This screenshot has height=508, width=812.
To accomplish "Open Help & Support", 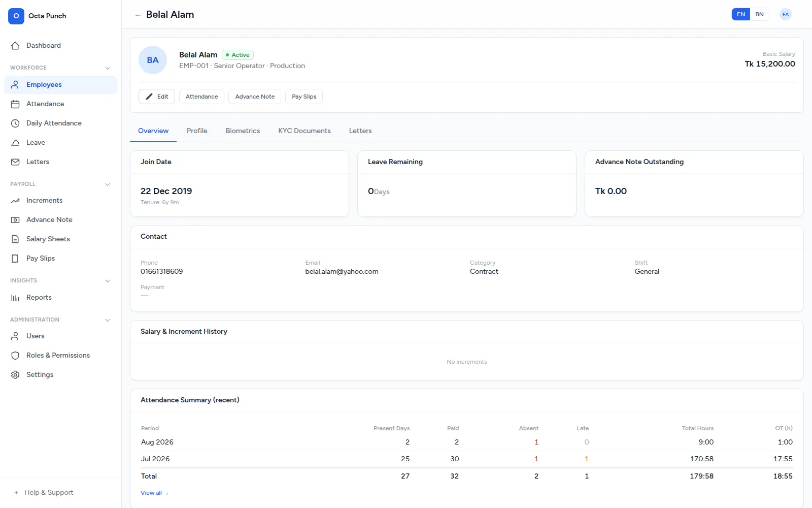I will coord(49,492).
